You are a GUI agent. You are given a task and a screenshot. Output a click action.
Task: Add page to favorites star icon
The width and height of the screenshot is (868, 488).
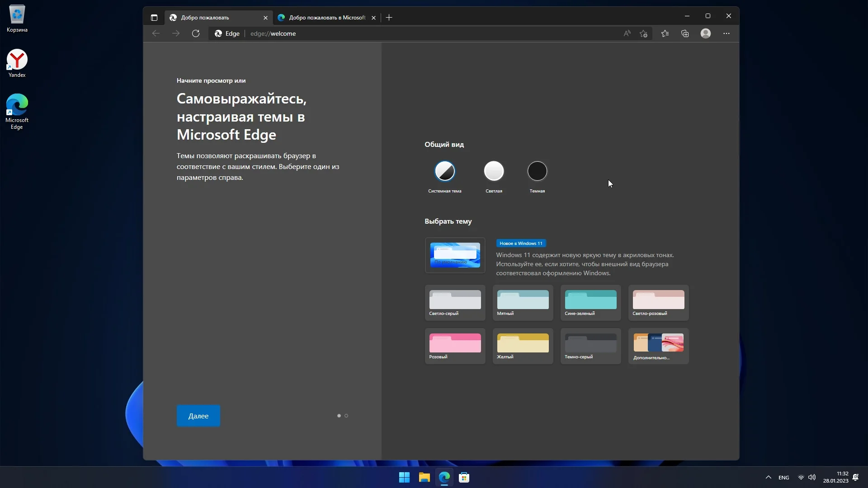point(644,33)
